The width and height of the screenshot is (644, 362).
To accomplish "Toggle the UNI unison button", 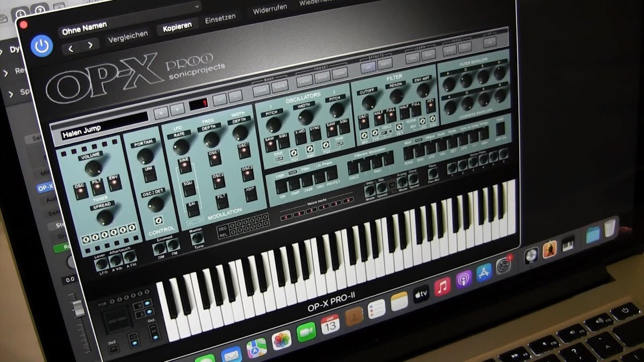I will click(149, 174).
